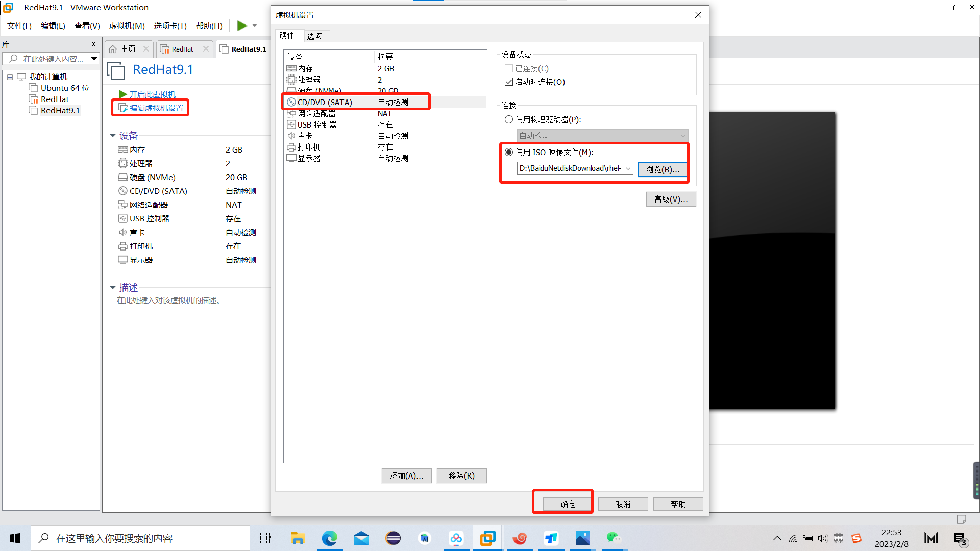Image resolution: width=980 pixels, height=551 pixels.
Task: Close the library panel with the X
Action: point(93,44)
